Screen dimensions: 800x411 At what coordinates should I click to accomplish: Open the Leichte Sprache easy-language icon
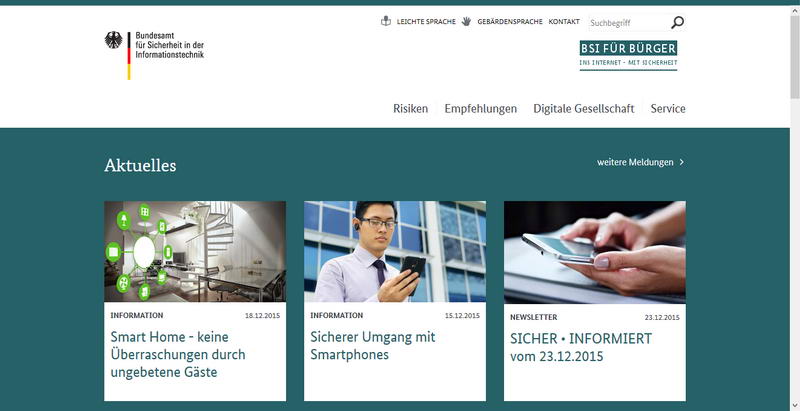(x=386, y=21)
